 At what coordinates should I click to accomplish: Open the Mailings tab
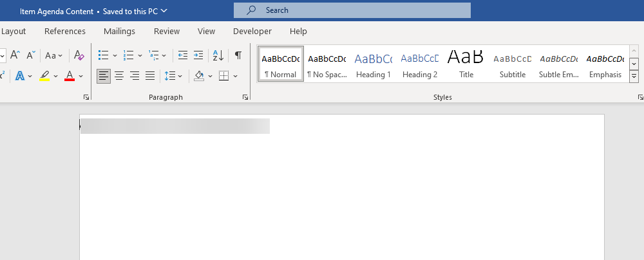(119, 32)
